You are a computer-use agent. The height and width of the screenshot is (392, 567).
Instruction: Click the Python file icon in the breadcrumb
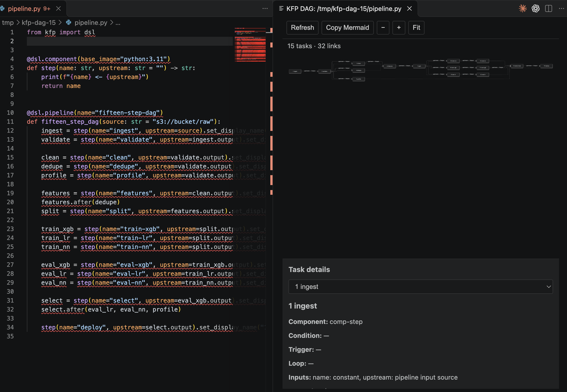tap(69, 23)
